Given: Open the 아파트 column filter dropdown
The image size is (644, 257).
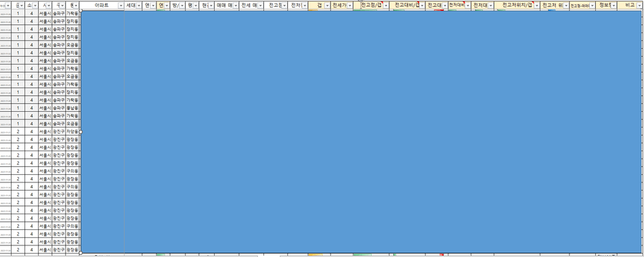Looking at the screenshot, I should tap(121, 5).
